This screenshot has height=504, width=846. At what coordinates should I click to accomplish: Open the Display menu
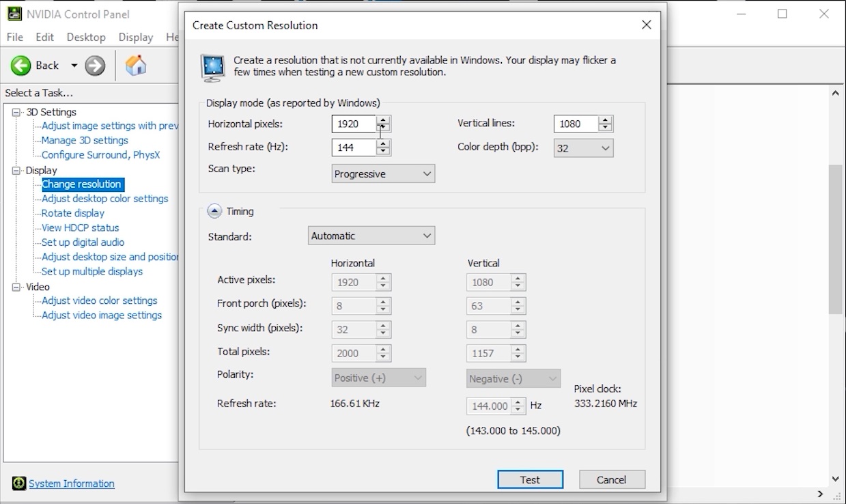[x=136, y=37]
